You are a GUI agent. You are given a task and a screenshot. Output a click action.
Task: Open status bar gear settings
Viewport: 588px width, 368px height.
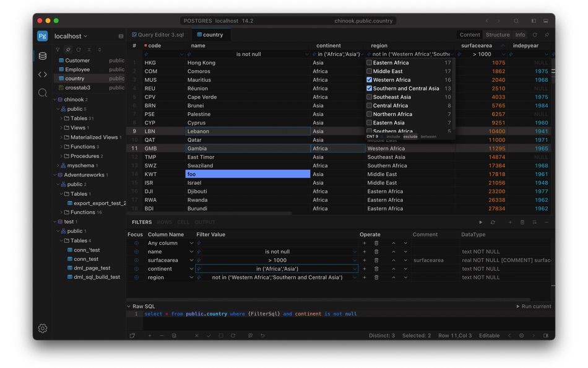521,336
